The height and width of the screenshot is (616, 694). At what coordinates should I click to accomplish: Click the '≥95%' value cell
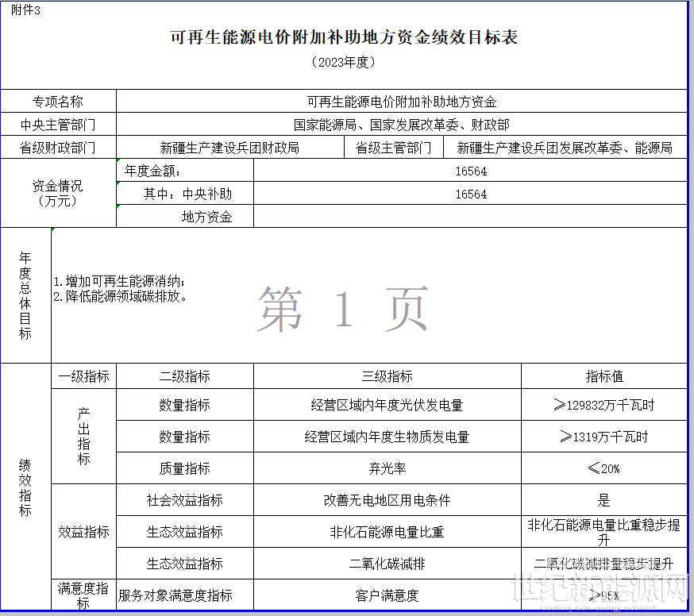tap(604, 595)
